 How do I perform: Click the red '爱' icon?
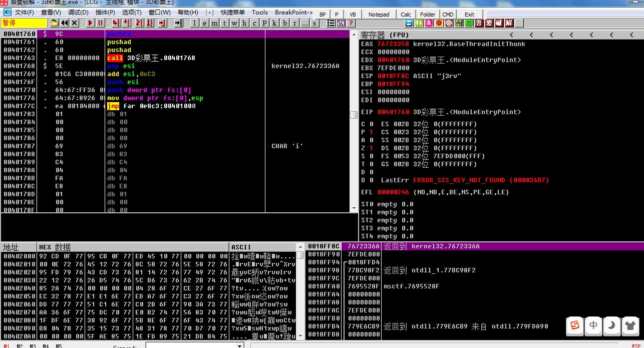click(489, 23)
